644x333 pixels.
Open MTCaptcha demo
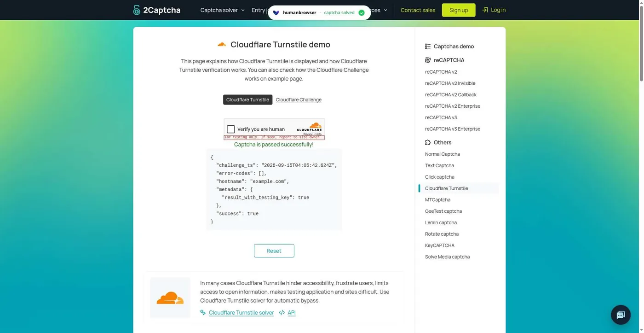coord(437,200)
